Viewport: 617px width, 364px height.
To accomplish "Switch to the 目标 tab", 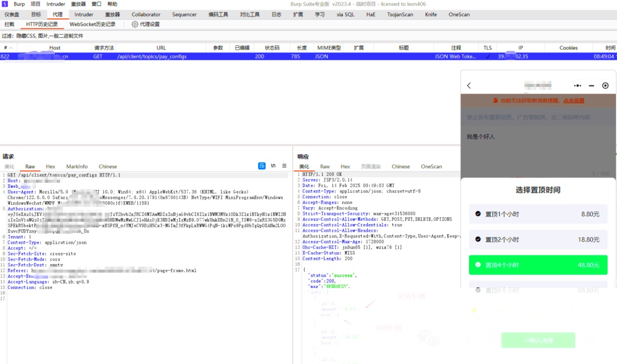I will tap(36, 14).
